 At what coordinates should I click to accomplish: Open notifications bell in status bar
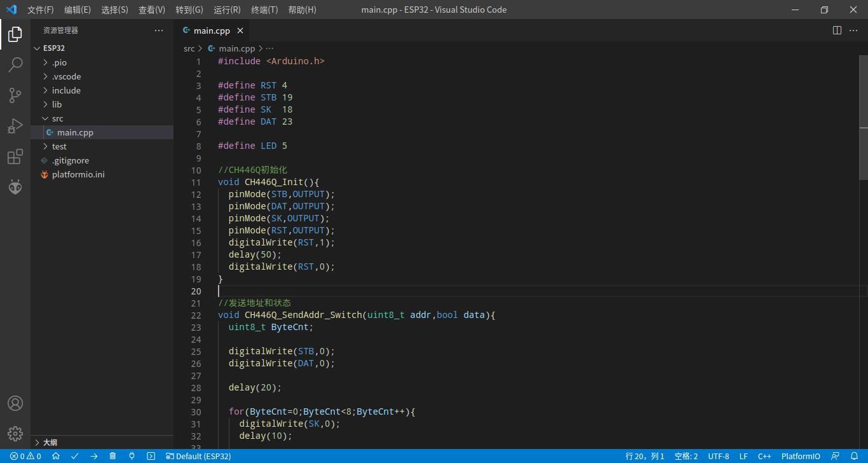[854, 456]
